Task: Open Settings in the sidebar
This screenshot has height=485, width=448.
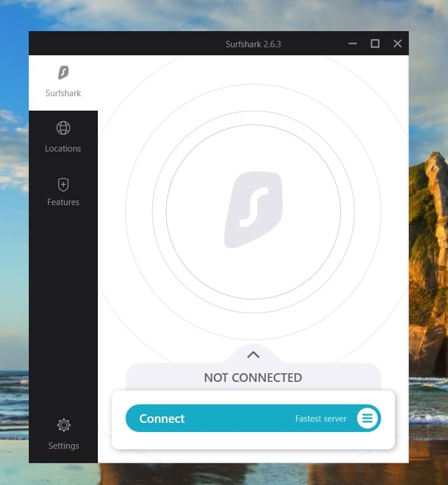Action: tap(63, 434)
